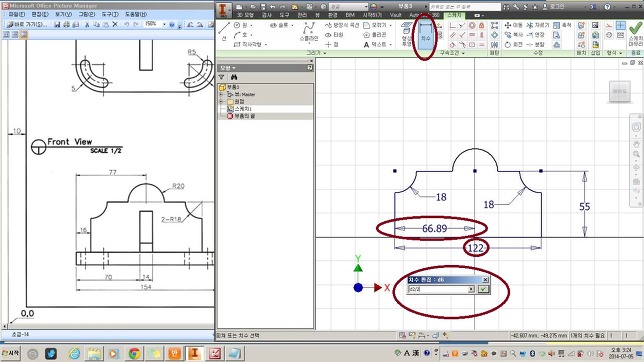
Task: Expand the Draw (그리기) panel
Action: tap(316, 53)
